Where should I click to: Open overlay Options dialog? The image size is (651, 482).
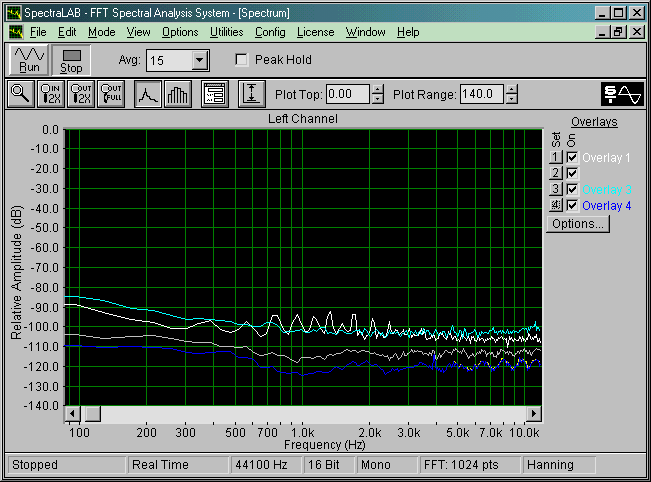[x=578, y=224]
